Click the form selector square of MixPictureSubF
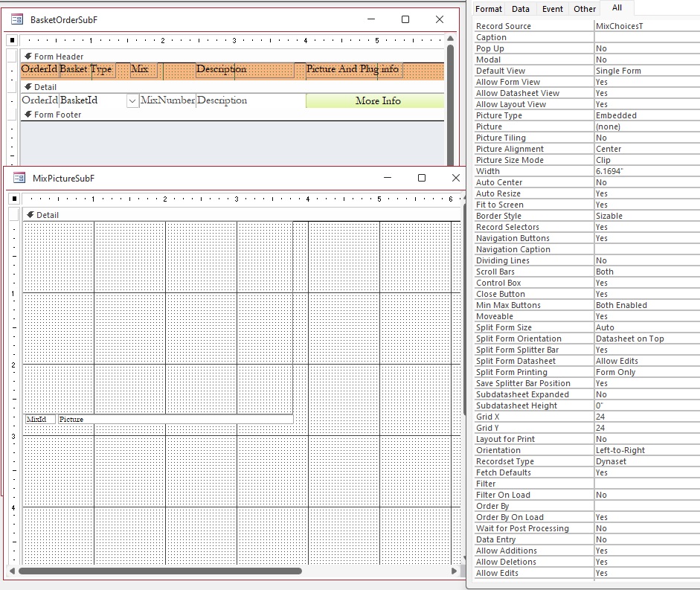This screenshot has height=590, width=700. pyautogui.click(x=13, y=199)
